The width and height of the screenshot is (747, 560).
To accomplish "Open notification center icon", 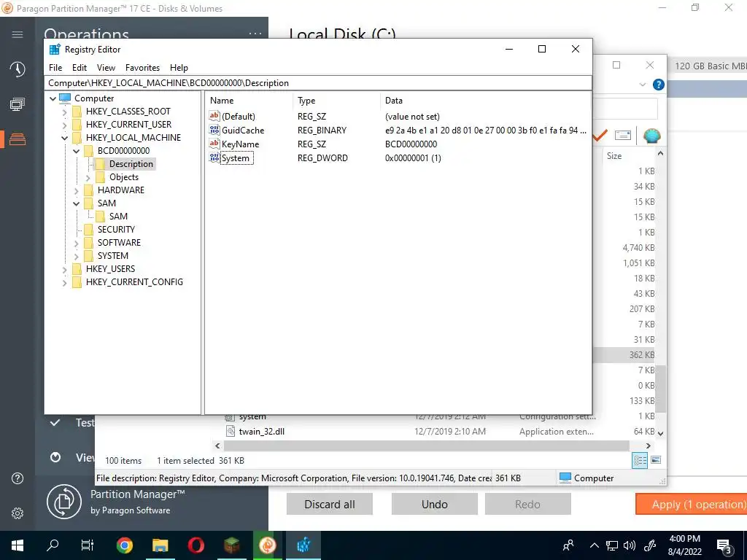I will 724,545.
